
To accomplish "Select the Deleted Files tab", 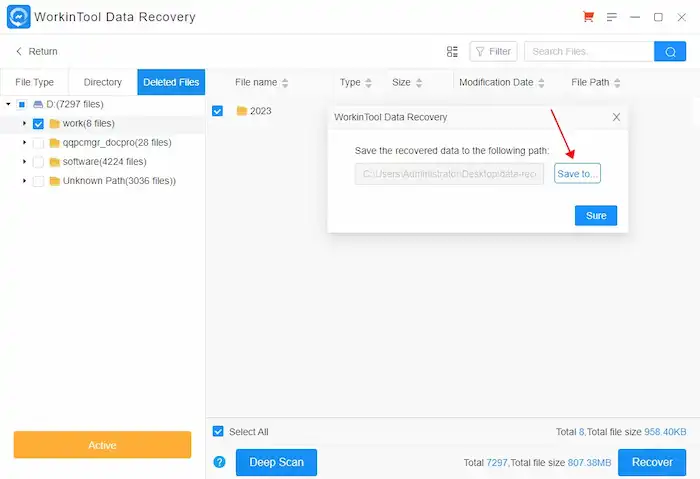I will (x=171, y=82).
